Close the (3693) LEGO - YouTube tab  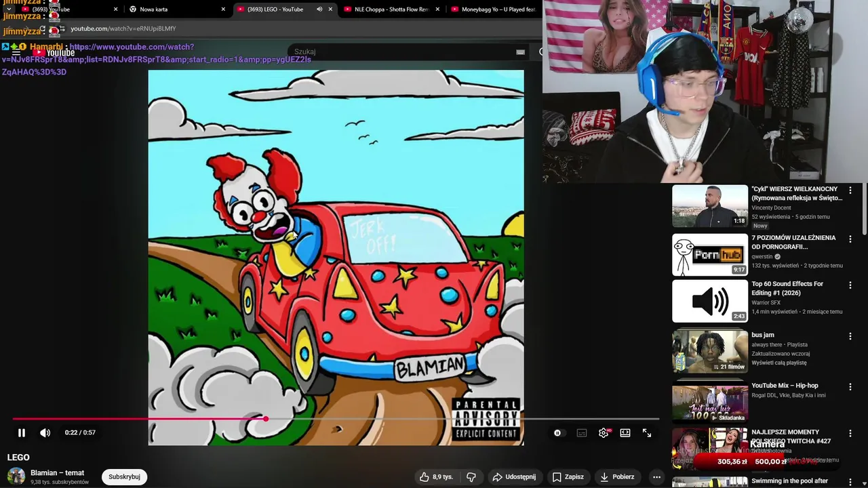[330, 9]
